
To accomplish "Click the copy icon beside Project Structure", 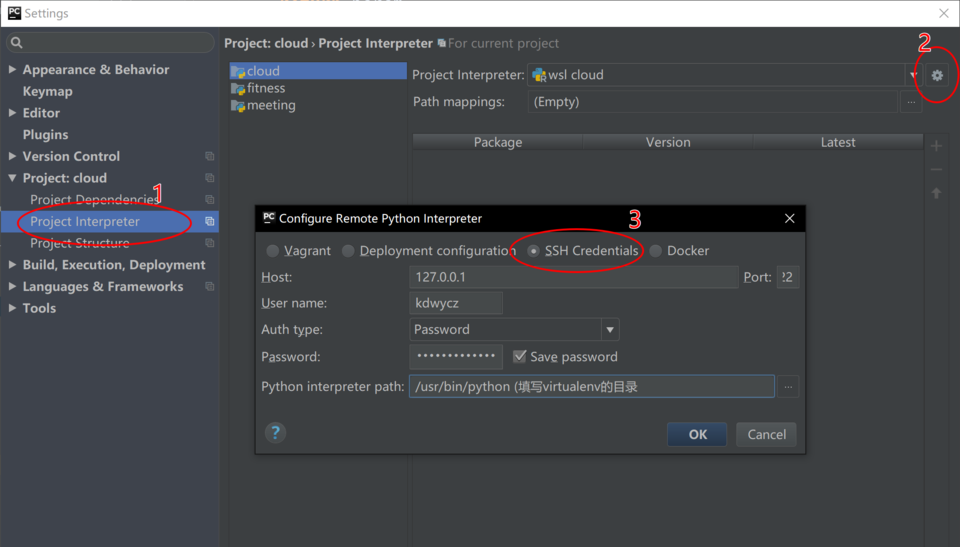I will click(209, 243).
